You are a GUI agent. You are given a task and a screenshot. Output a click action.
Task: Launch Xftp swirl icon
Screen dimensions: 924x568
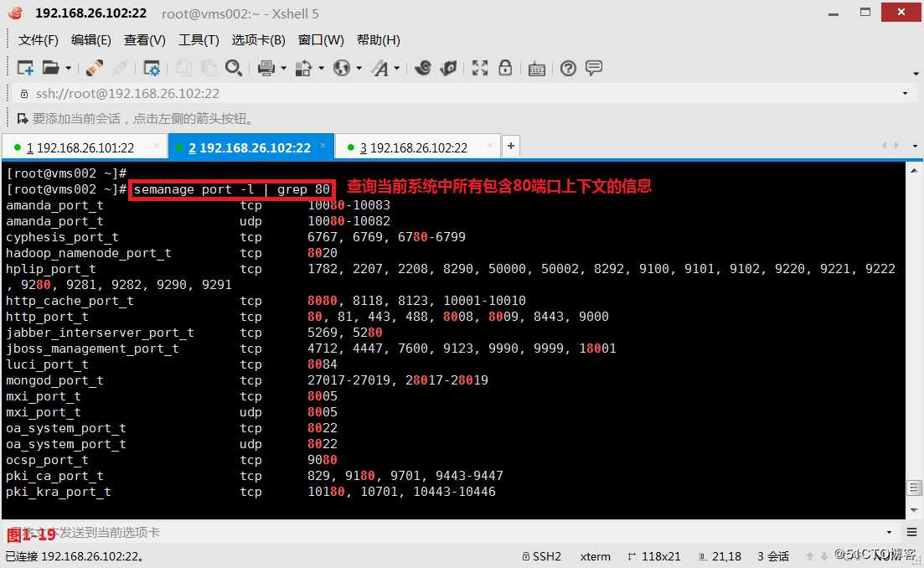coord(422,69)
